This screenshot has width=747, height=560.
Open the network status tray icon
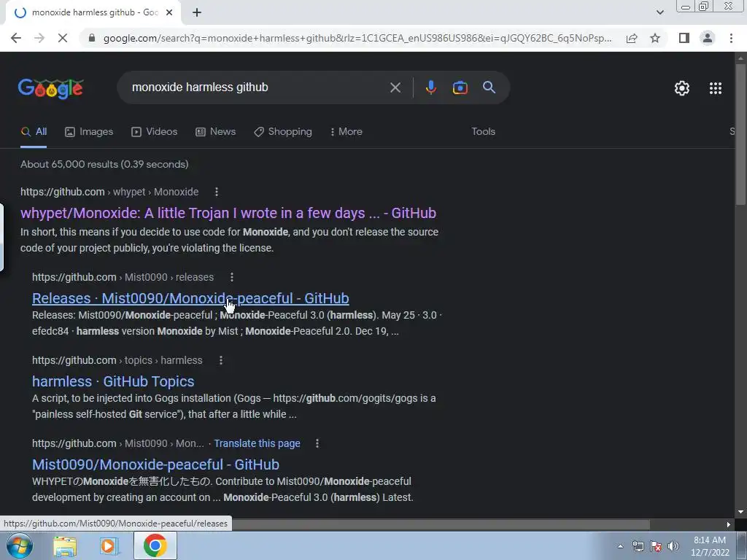pyautogui.click(x=638, y=546)
